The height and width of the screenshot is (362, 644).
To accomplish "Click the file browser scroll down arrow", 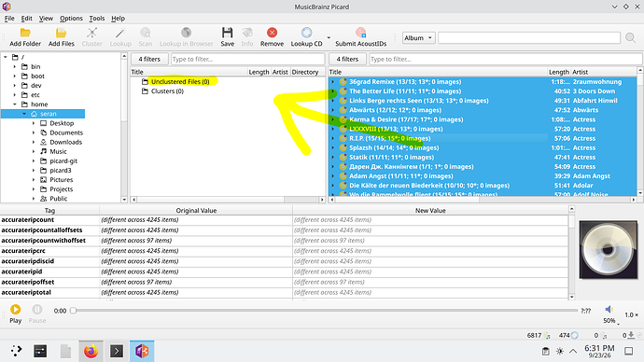I will click(x=124, y=200).
